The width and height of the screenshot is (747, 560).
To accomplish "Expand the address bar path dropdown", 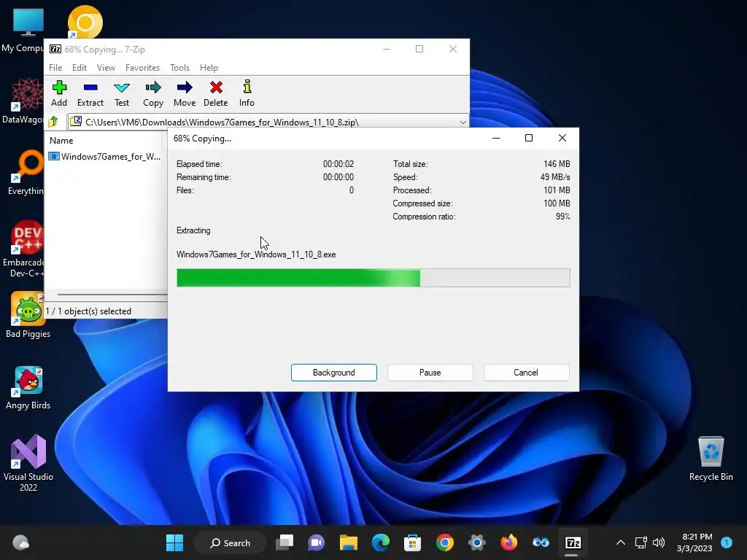I will pyautogui.click(x=462, y=122).
